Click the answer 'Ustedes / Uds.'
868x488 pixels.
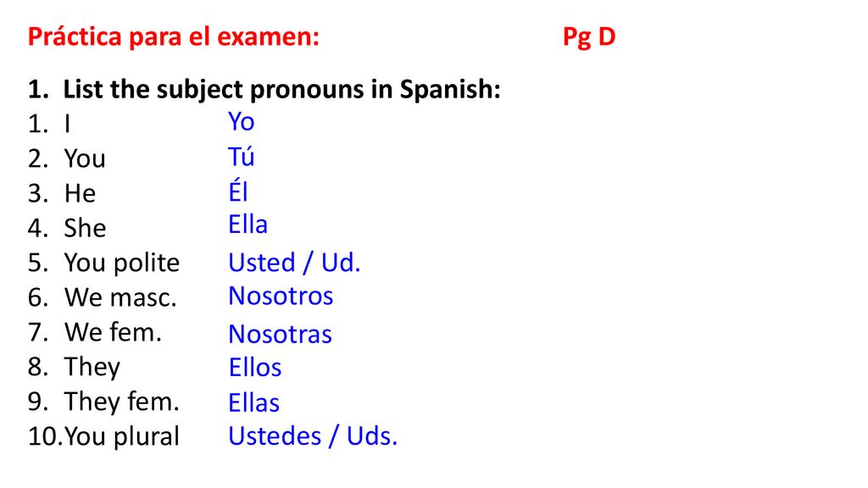pyautogui.click(x=314, y=436)
